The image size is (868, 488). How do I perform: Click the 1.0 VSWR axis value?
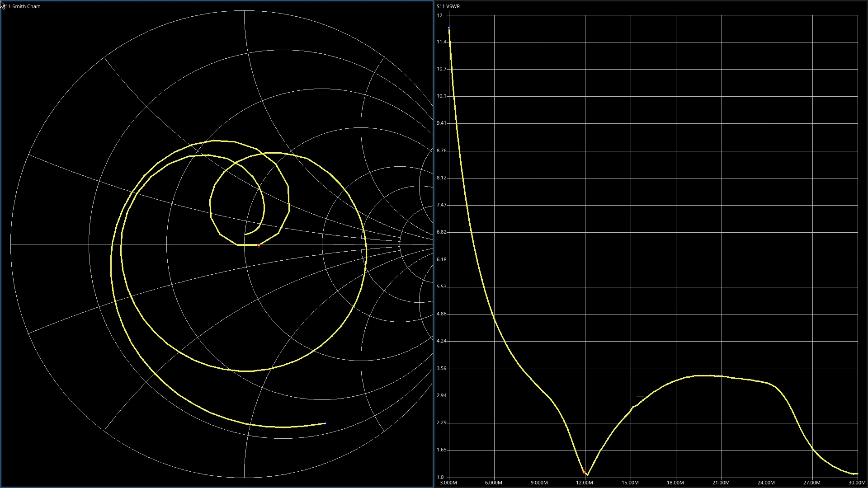coord(440,477)
